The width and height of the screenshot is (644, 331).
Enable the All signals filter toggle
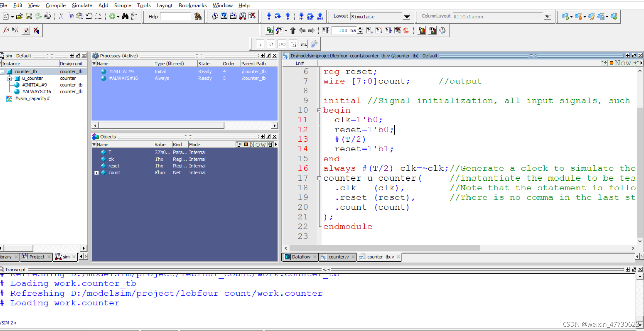pyautogui.click(x=303, y=44)
